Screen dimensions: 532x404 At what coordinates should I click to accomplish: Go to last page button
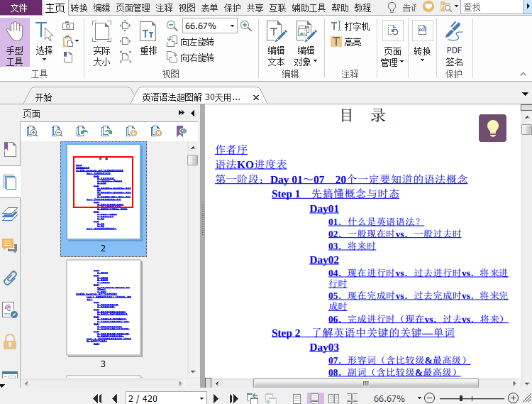click(234, 398)
